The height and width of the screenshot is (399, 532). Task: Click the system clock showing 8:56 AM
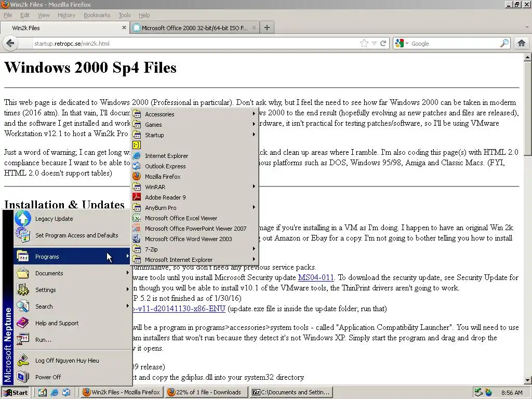point(512,393)
